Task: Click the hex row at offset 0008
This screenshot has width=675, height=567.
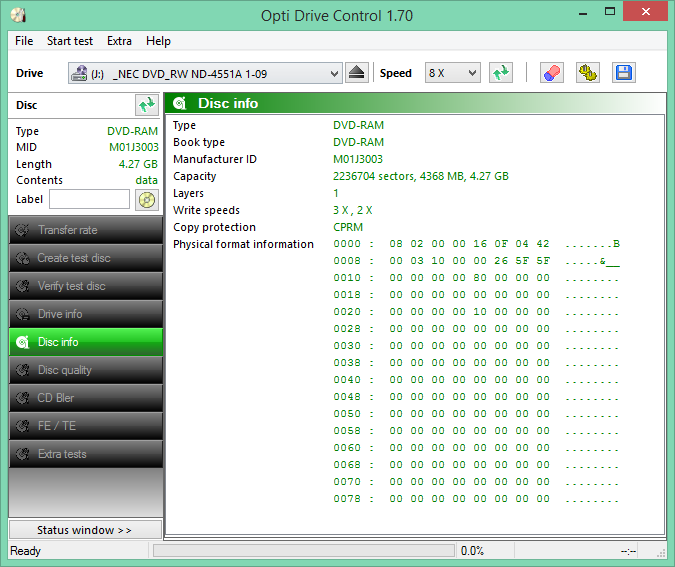Action: [477, 261]
